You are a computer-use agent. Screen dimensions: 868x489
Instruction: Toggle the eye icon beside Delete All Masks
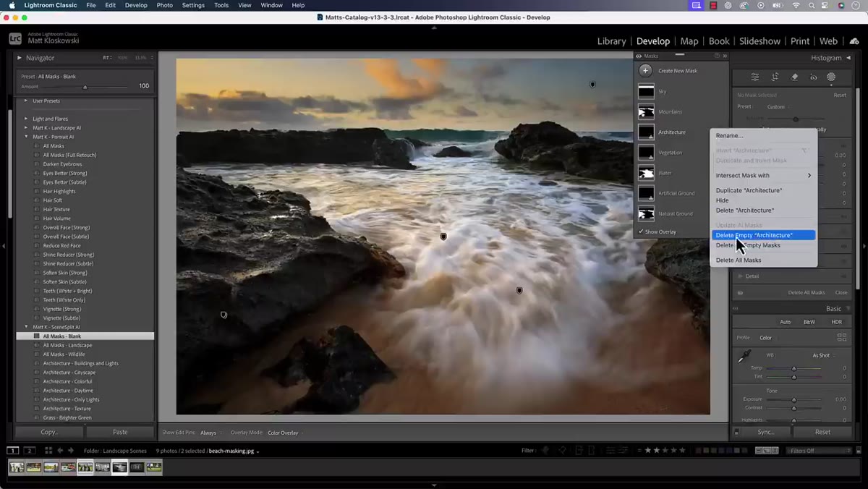point(740,292)
